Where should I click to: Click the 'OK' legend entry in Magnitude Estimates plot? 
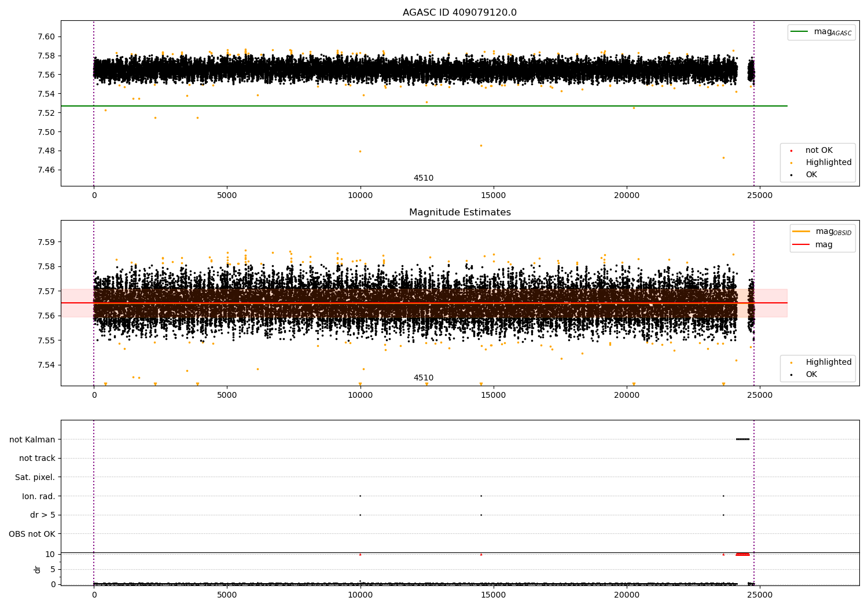(x=811, y=375)
